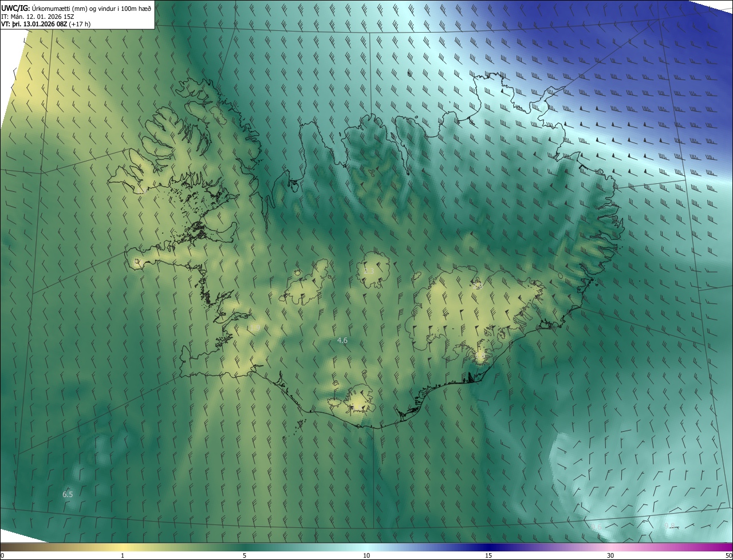Click the 1.9 value label on the map
Image resolution: width=733 pixels, height=560 pixels.
click(x=255, y=328)
